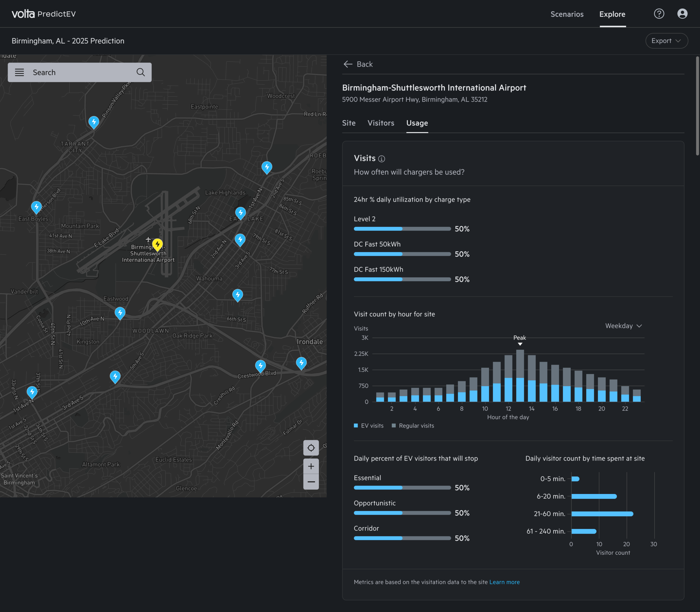Click the Level 2 utilization bar
700x612 pixels.
point(402,229)
